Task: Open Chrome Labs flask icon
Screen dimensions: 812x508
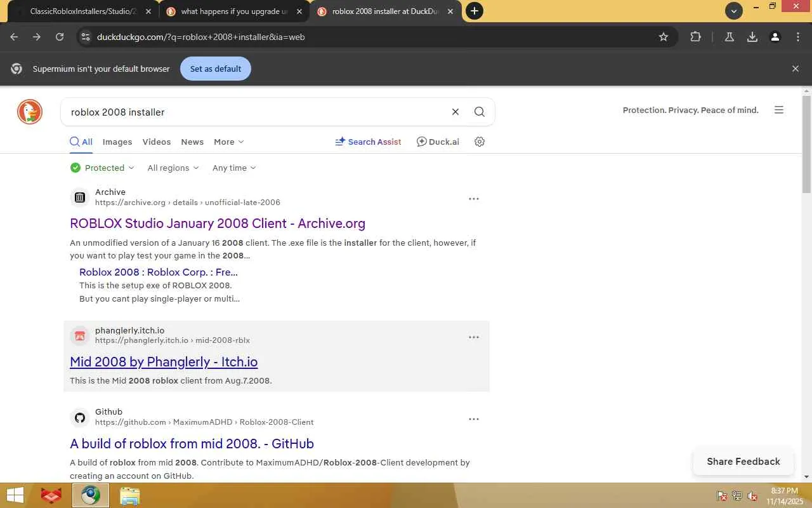Action: point(730,37)
